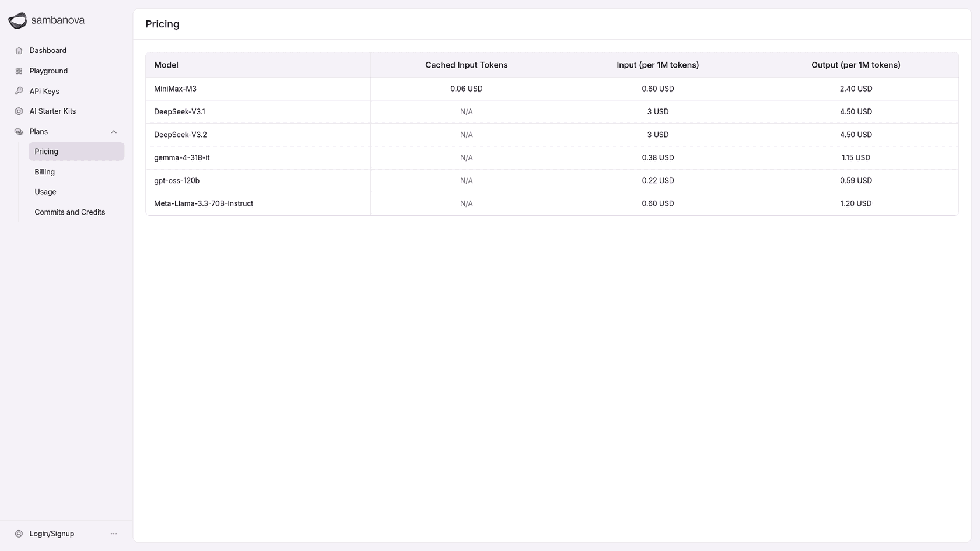Open API Keys in sidebar
The width and height of the screenshot is (980, 551).
click(44, 91)
